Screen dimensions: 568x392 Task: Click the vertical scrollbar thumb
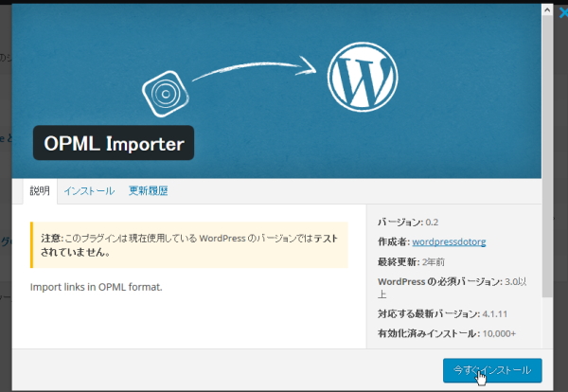pos(547,156)
